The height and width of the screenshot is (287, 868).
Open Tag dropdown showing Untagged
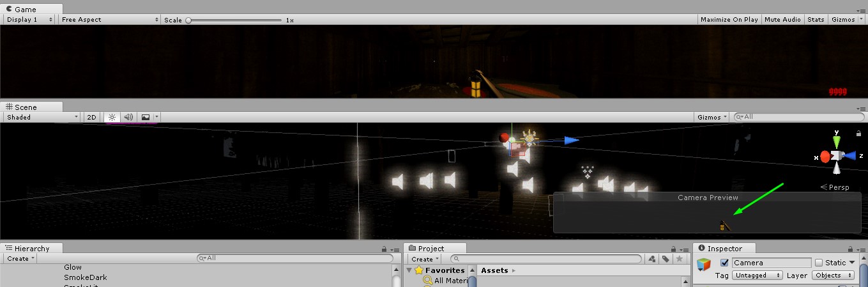(758, 275)
